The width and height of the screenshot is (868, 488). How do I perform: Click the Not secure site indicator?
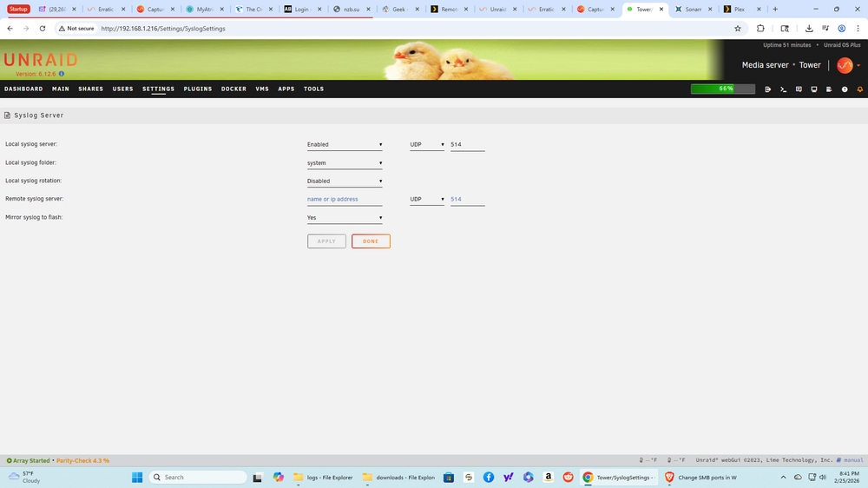(x=76, y=29)
